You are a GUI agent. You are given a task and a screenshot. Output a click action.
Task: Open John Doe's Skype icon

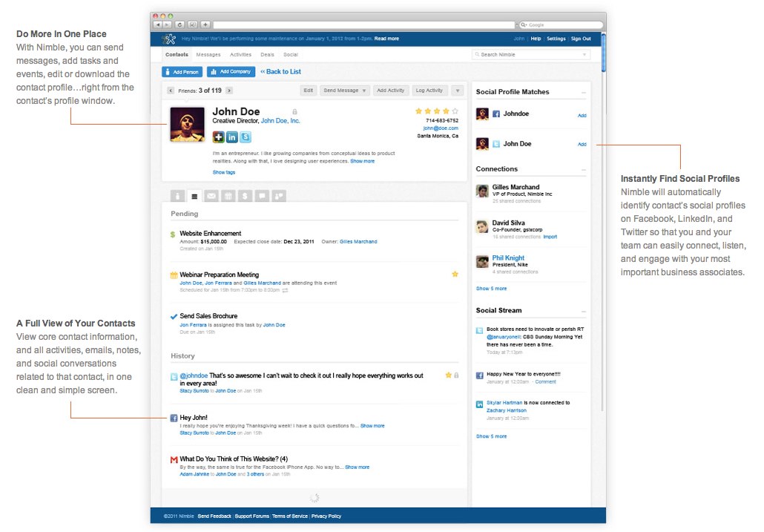(x=246, y=137)
